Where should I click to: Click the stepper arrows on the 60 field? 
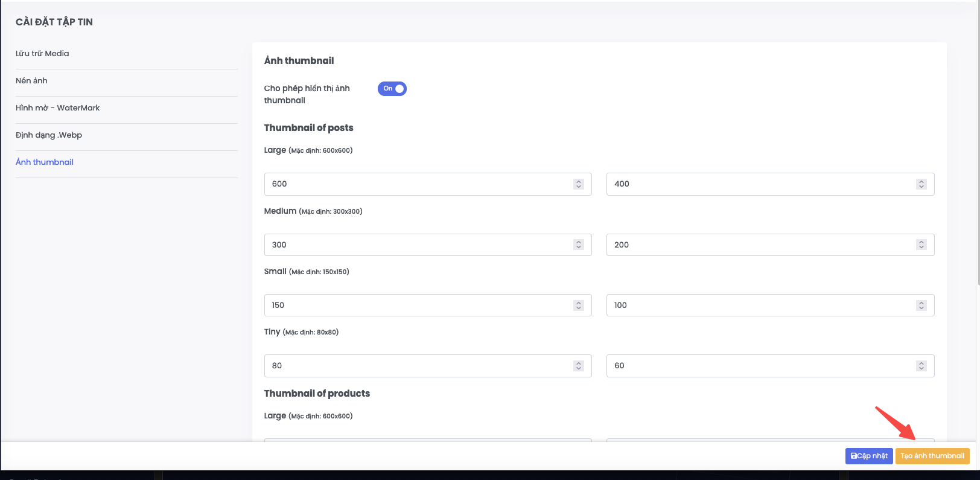click(921, 366)
